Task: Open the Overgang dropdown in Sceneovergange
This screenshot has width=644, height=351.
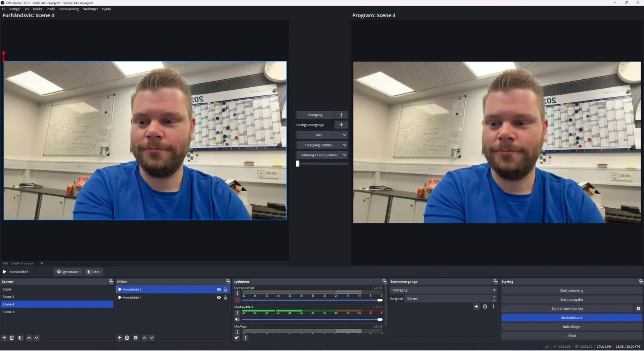Action: tap(444, 290)
